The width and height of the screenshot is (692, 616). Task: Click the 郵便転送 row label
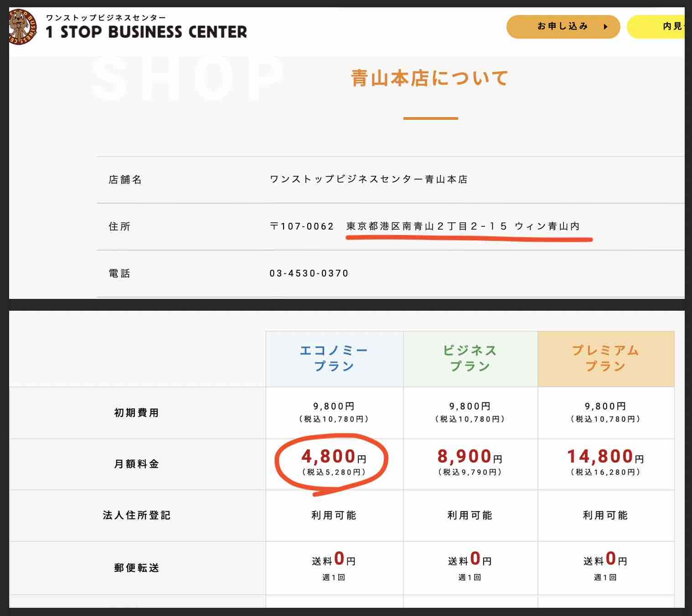click(x=136, y=568)
